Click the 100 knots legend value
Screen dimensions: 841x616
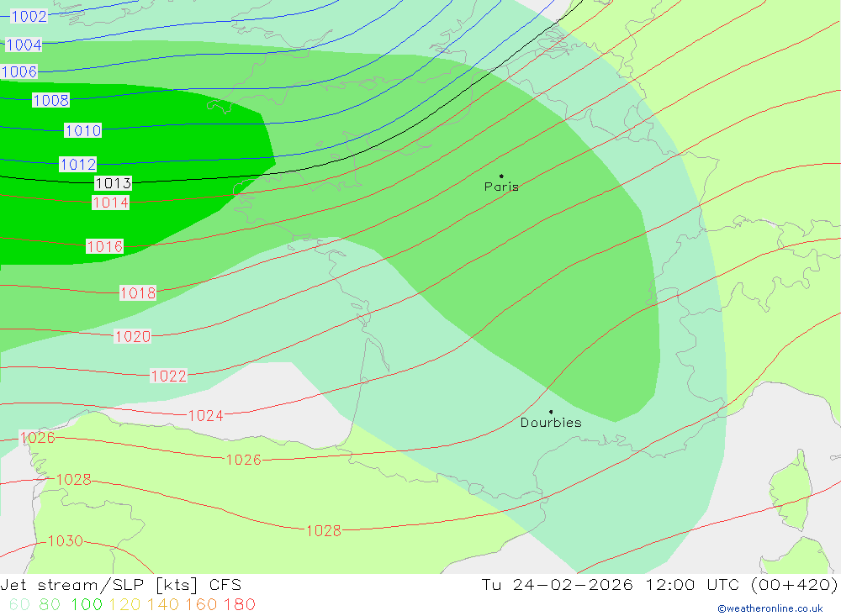pos(87,605)
